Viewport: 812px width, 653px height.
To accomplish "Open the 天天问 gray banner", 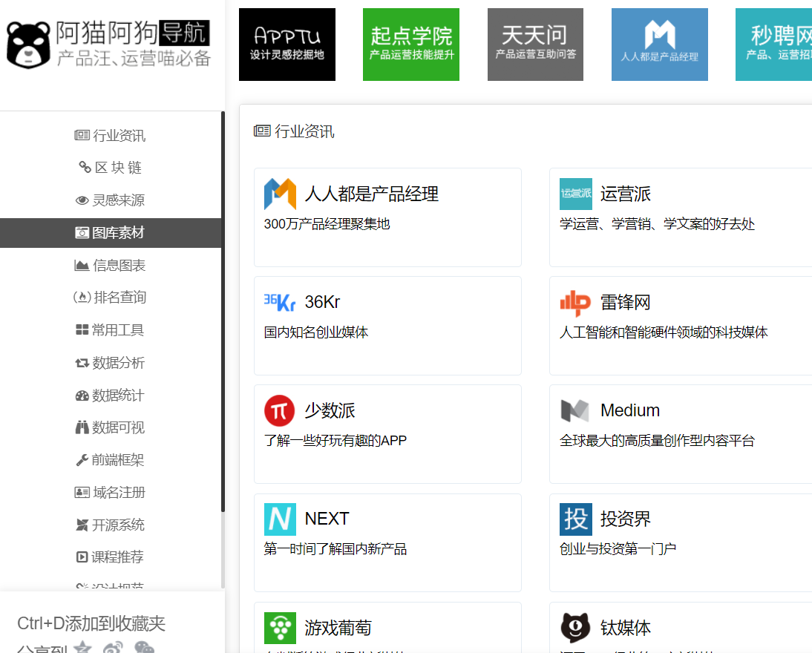I will (x=535, y=45).
